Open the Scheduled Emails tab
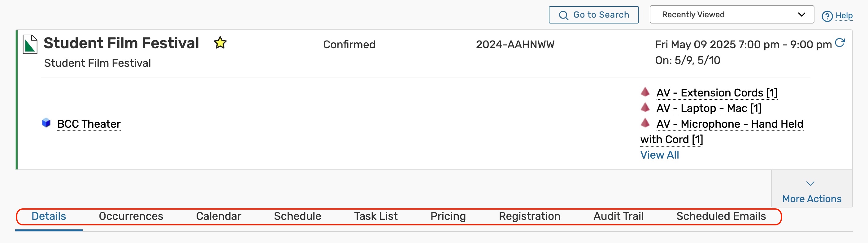The width and height of the screenshot is (868, 243). click(x=721, y=216)
